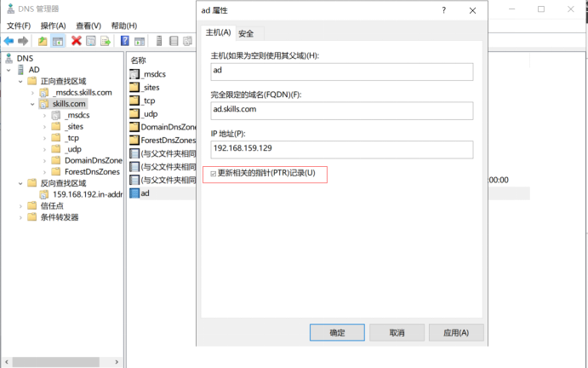Collapse the 反向查找区域 node
The width and height of the screenshot is (588, 368).
(x=20, y=183)
